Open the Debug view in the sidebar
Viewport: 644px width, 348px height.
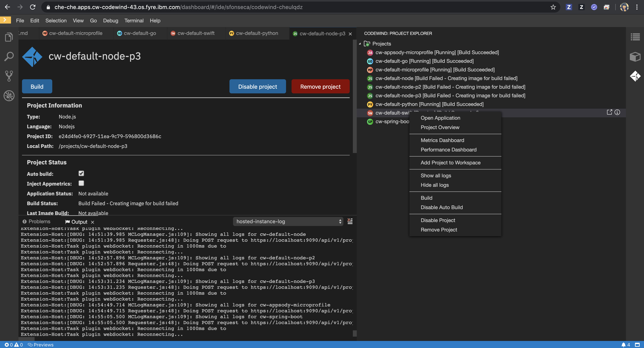pyautogui.click(x=9, y=96)
